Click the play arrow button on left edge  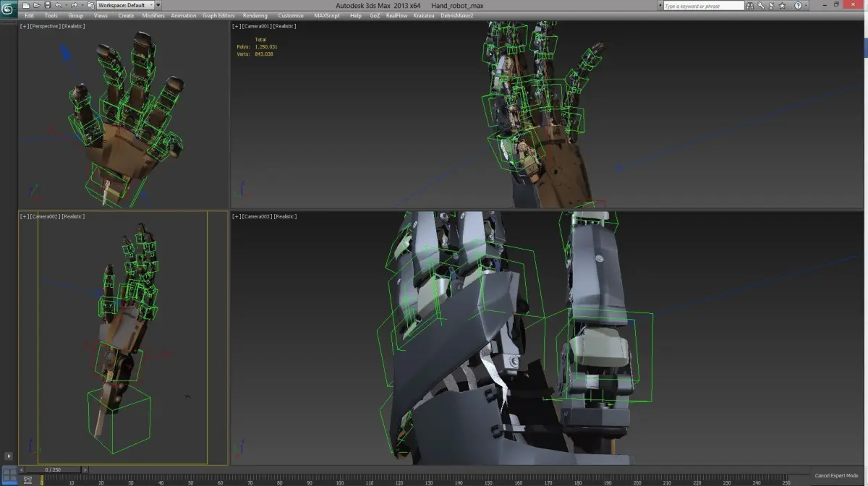click(9, 456)
